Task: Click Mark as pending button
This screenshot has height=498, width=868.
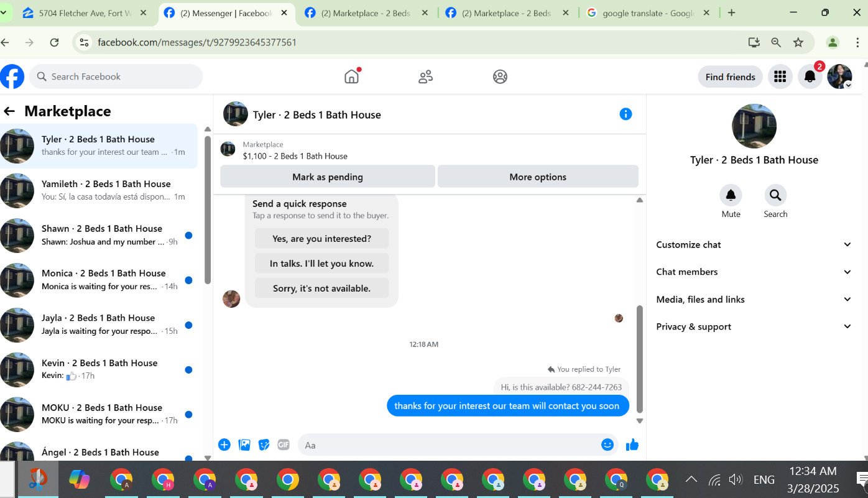Action: (x=328, y=177)
